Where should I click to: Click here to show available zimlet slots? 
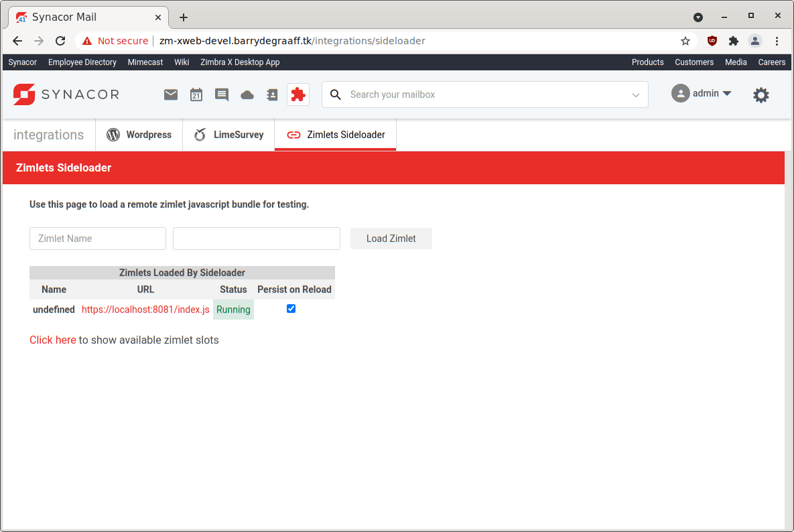click(52, 340)
